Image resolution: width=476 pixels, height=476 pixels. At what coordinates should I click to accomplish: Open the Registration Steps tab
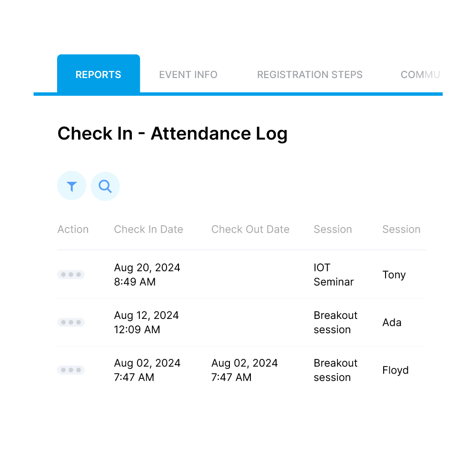click(310, 74)
